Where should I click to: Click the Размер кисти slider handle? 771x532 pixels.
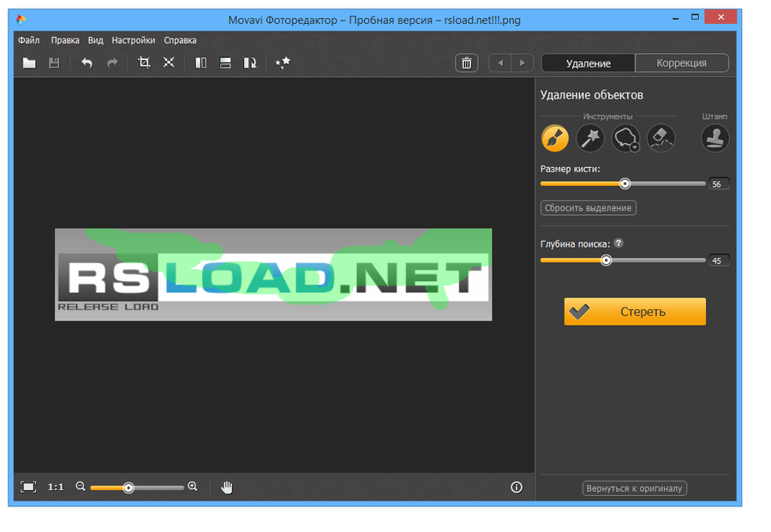pos(625,184)
